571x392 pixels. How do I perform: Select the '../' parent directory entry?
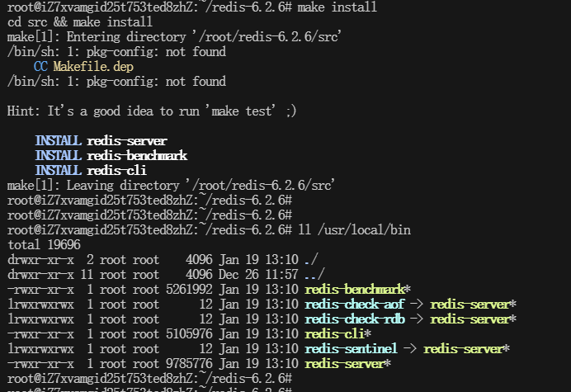click(314, 275)
